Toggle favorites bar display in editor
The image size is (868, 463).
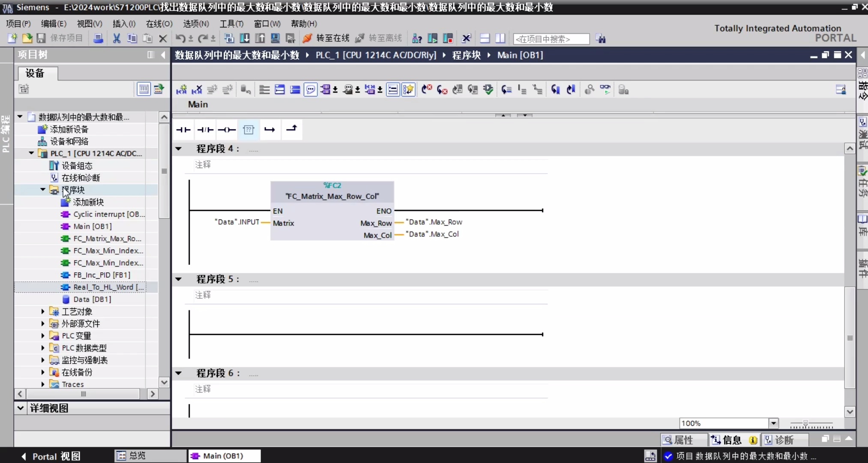[408, 90]
